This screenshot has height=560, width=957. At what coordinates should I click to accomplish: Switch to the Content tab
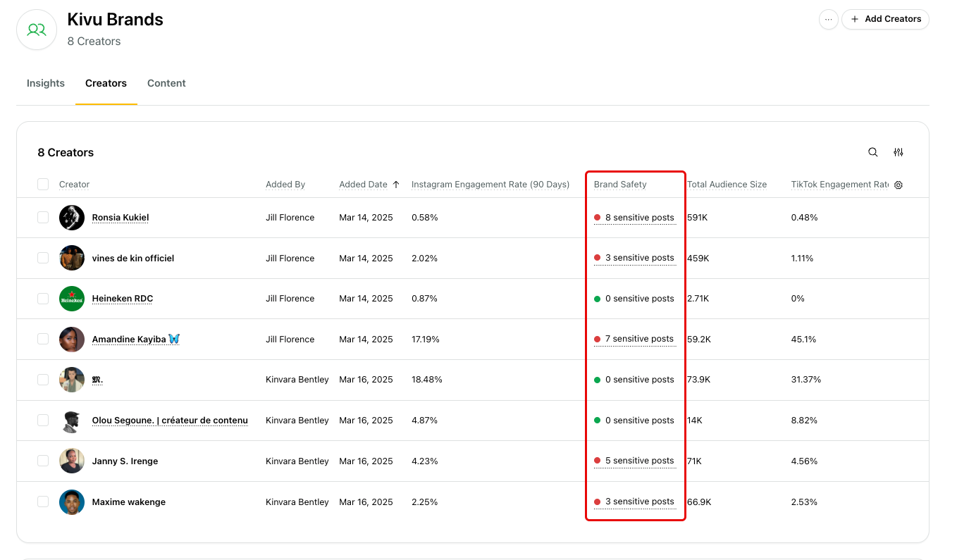pos(166,83)
